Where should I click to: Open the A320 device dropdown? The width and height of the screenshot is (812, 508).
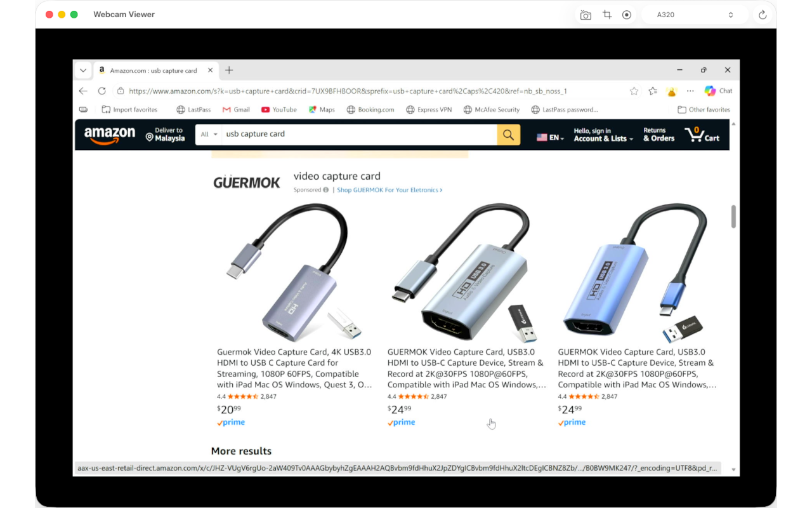coord(695,15)
